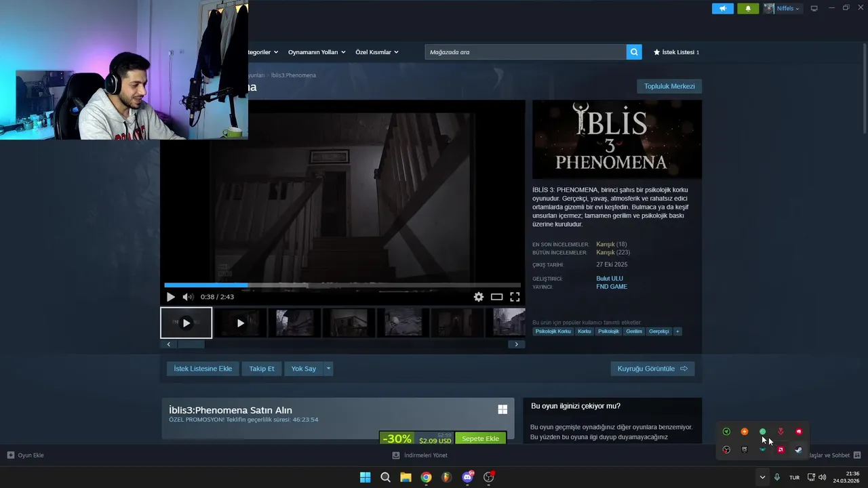The width and height of the screenshot is (868, 488).
Task: Open taskbar search
Action: [385, 477]
